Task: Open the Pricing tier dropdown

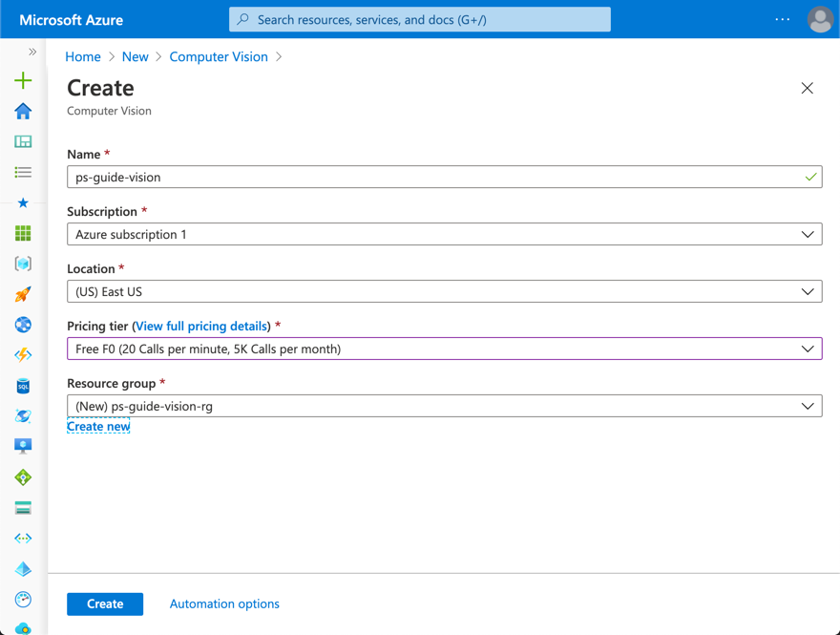Action: 444,349
